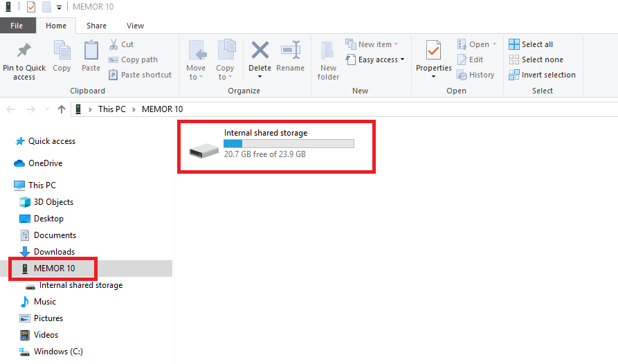Click the Edit icon in Open group

[x=462, y=60]
